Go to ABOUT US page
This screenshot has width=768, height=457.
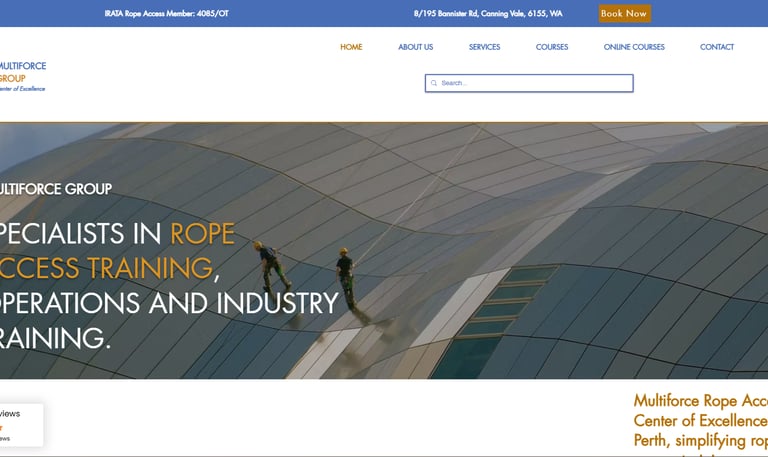[415, 47]
